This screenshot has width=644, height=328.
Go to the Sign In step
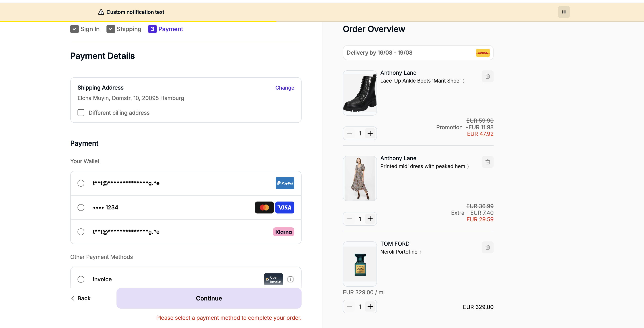[x=85, y=29]
